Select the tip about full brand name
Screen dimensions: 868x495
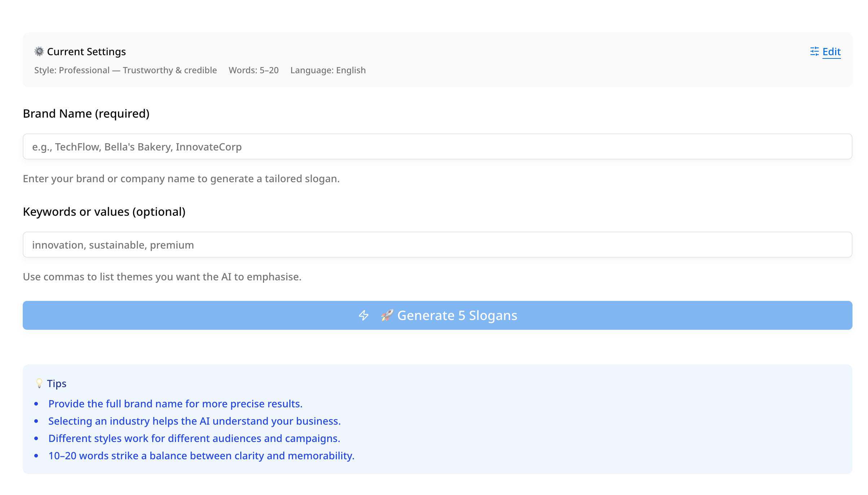tap(175, 404)
